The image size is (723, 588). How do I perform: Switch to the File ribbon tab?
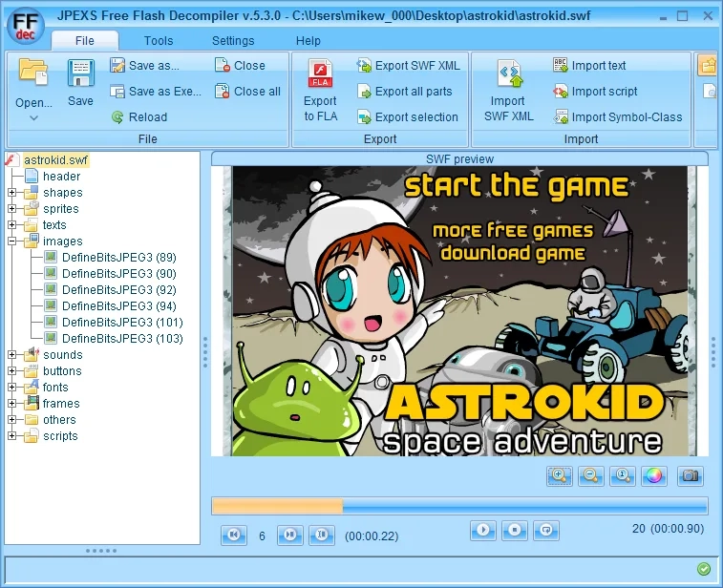coord(85,40)
